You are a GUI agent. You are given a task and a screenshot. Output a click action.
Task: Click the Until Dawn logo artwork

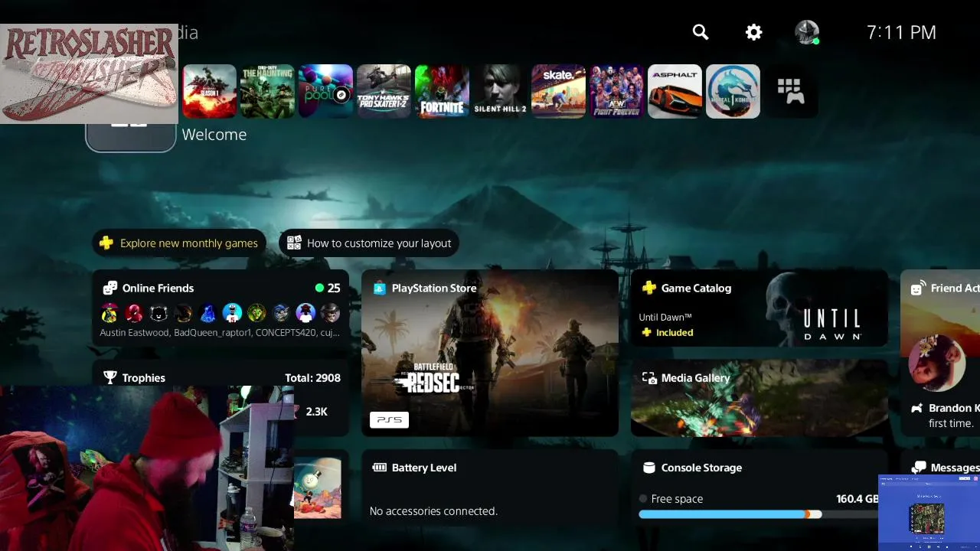pos(832,324)
